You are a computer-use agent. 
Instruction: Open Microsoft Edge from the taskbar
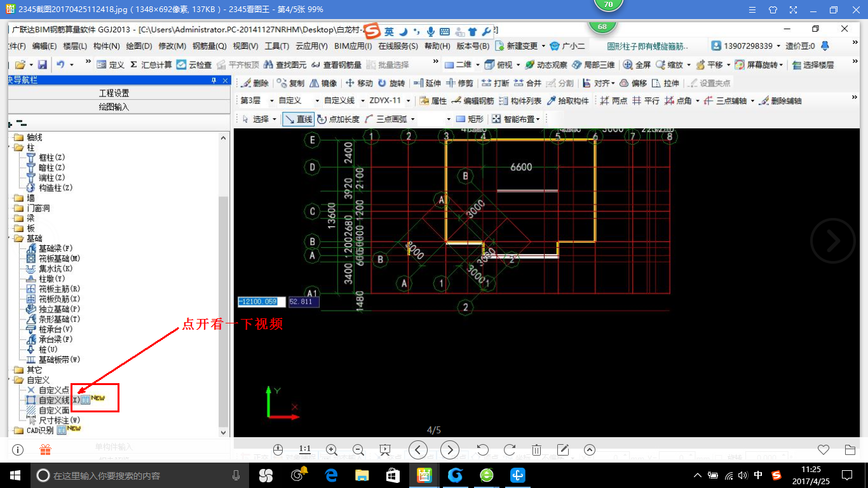pyautogui.click(x=331, y=475)
